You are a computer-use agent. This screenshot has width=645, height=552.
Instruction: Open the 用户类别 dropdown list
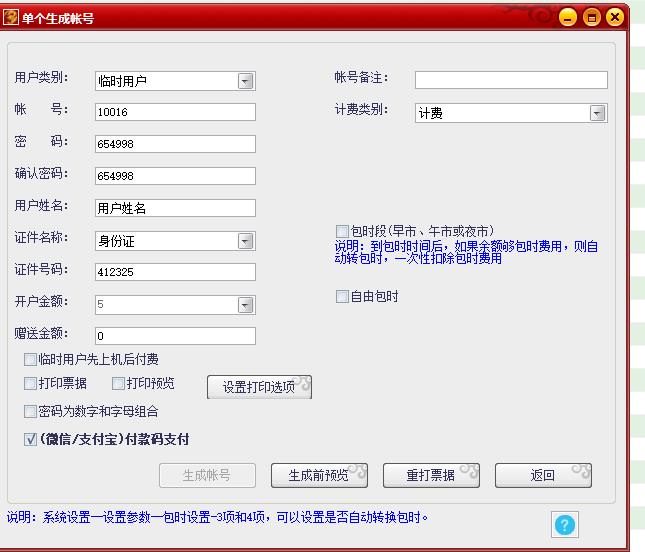click(245, 81)
